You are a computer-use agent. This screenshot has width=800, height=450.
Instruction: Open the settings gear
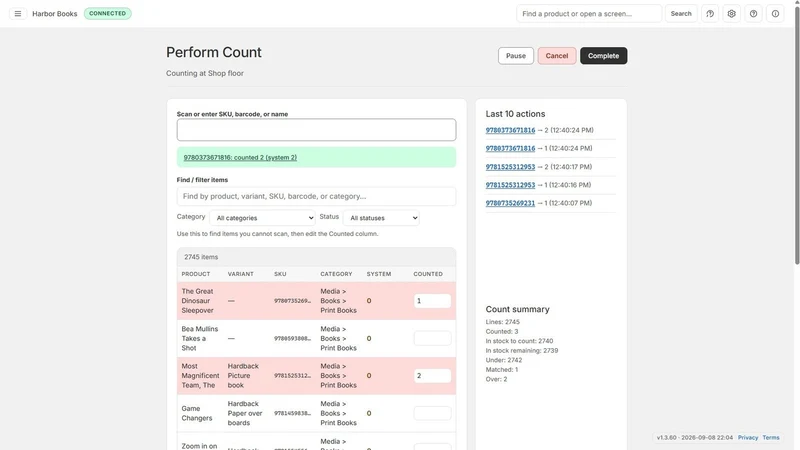[x=732, y=14]
